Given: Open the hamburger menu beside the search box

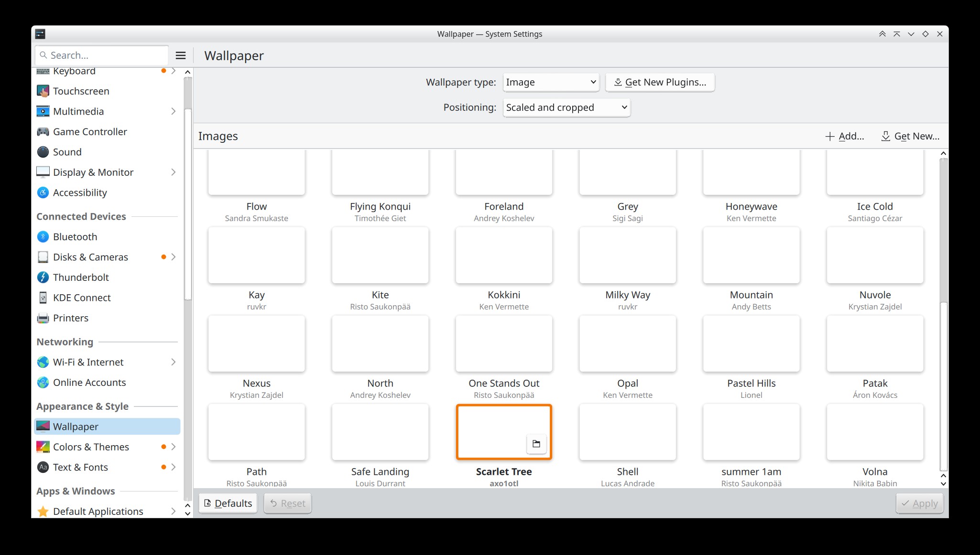Looking at the screenshot, I should (x=181, y=55).
